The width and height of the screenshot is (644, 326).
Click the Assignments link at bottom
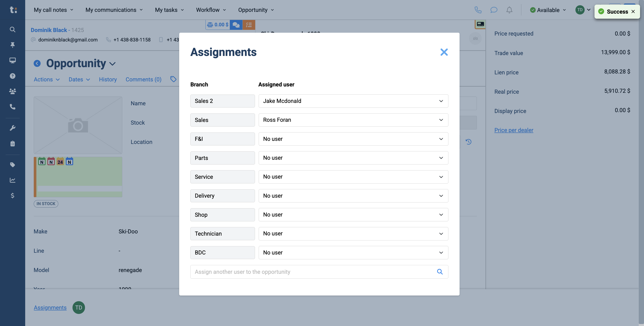pyautogui.click(x=50, y=308)
